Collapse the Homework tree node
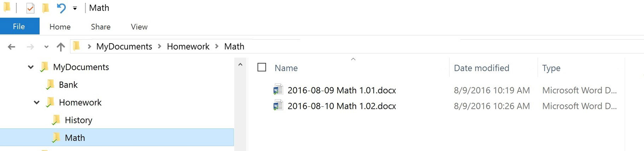The height and width of the screenshot is (151, 644). [37, 102]
